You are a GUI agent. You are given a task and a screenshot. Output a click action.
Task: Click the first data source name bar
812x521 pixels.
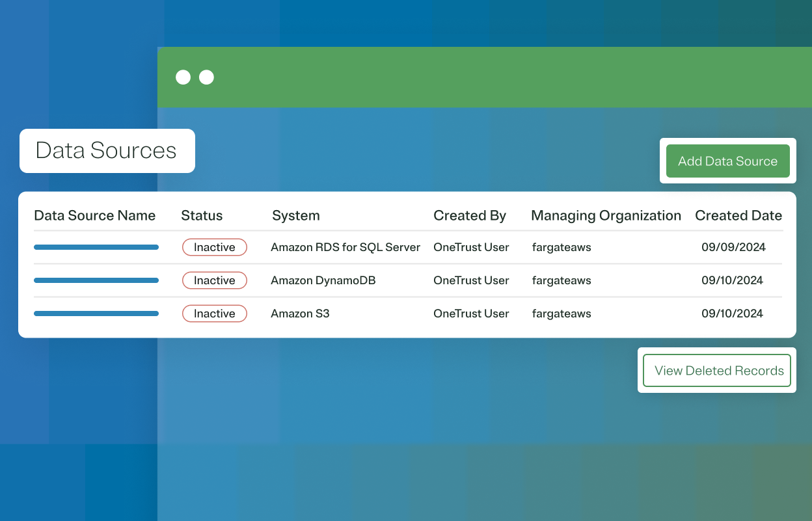click(96, 247)
